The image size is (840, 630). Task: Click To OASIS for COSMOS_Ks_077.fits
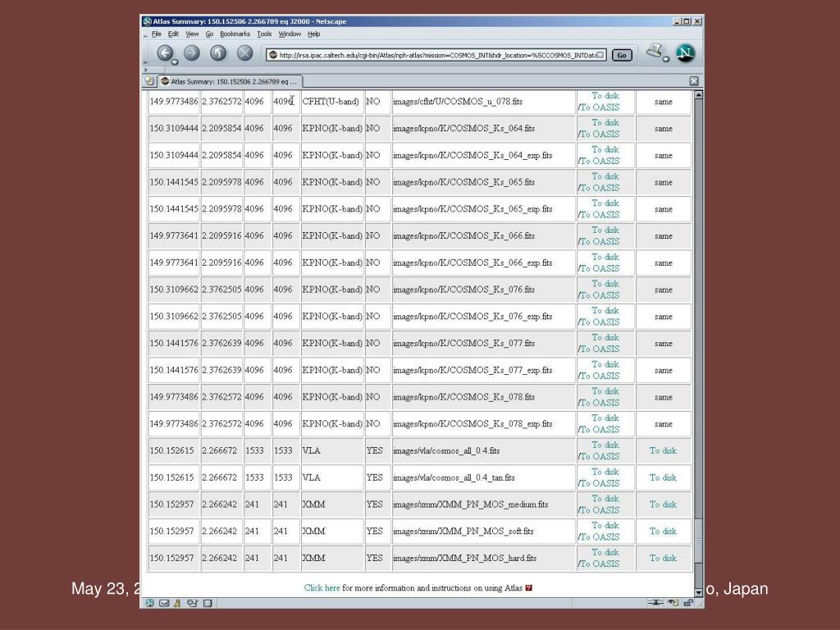[600, 349]
